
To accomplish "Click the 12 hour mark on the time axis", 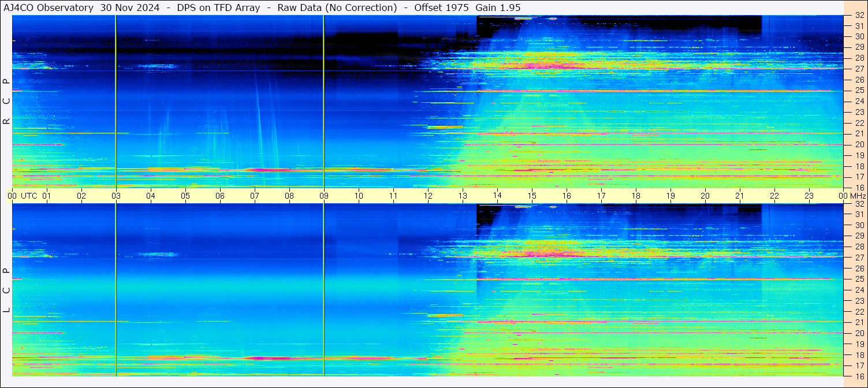I will point(428,196).
